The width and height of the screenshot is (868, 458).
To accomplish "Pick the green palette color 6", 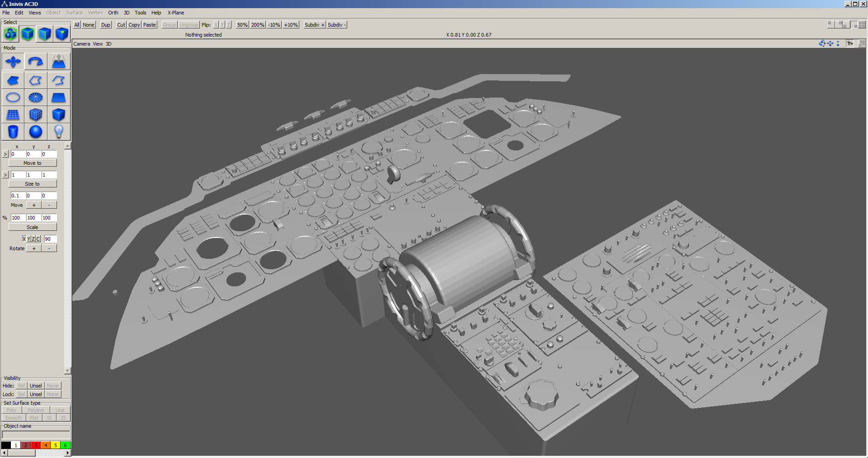I will click(x=66, y=445).
